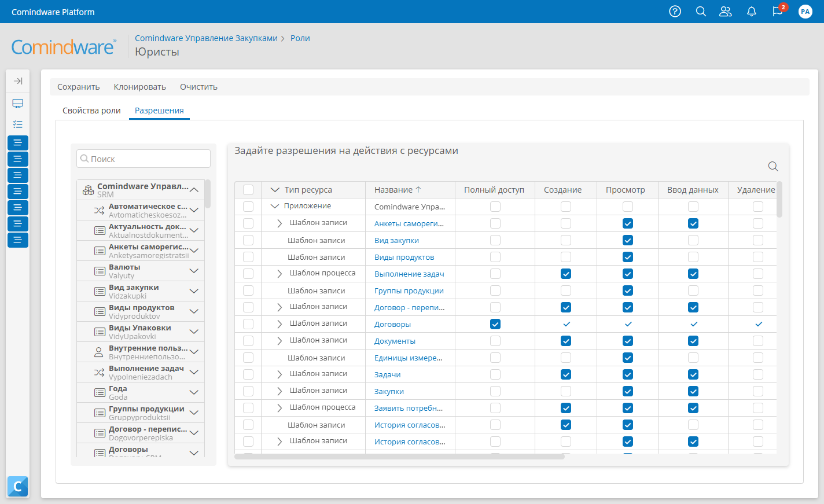Click the search icon above permissions table
824x504 pixels.
click(x=772, y=167)
